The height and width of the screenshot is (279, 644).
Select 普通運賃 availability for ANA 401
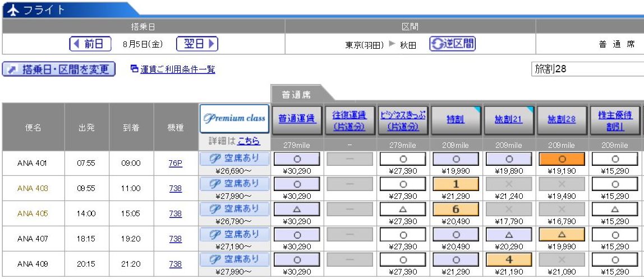297,159
